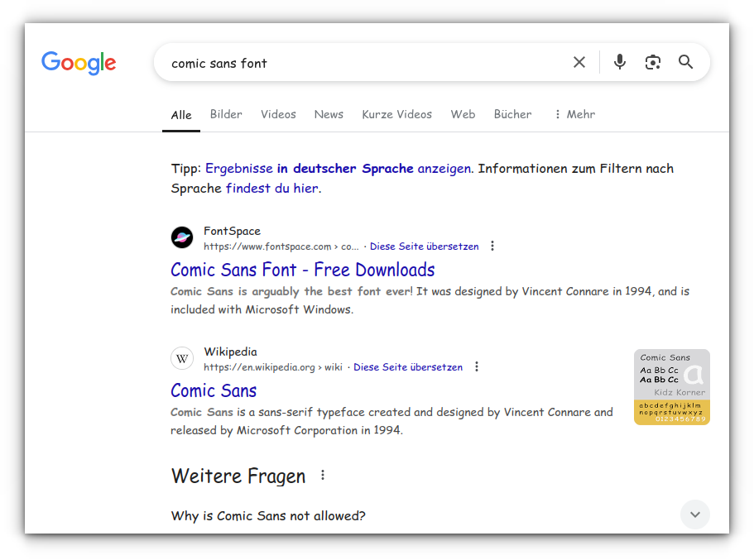Click the Google logo
Screen dimensions: 754x560
[x=79, y=63]
